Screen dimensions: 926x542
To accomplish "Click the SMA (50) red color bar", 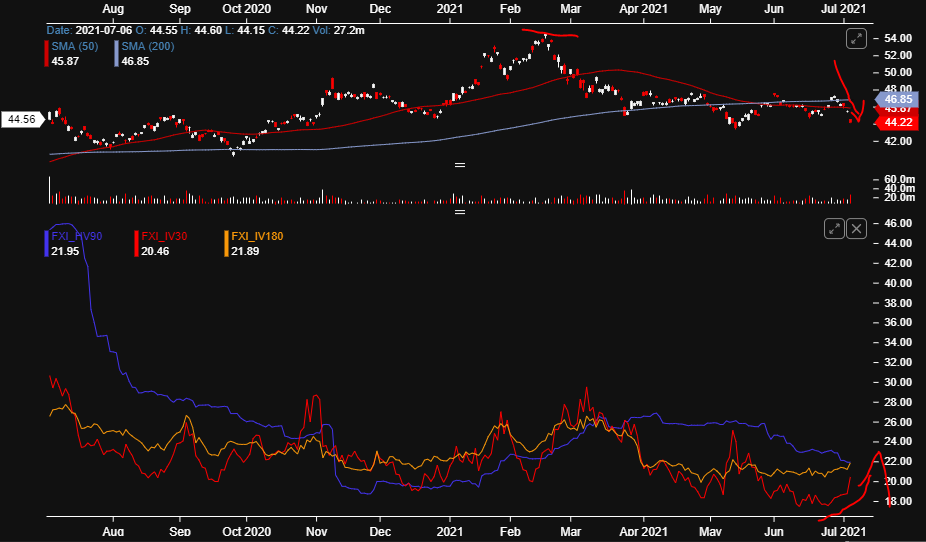I will 47,53.
